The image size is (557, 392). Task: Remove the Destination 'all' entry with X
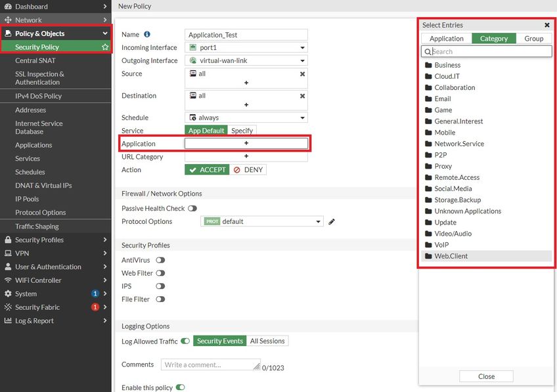pos(302,96)
